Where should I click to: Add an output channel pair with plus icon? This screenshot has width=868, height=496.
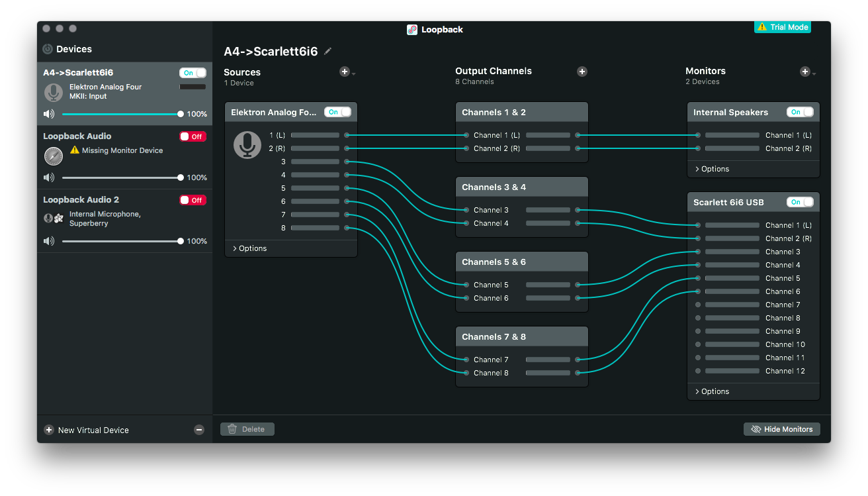(x=582, y=72)
